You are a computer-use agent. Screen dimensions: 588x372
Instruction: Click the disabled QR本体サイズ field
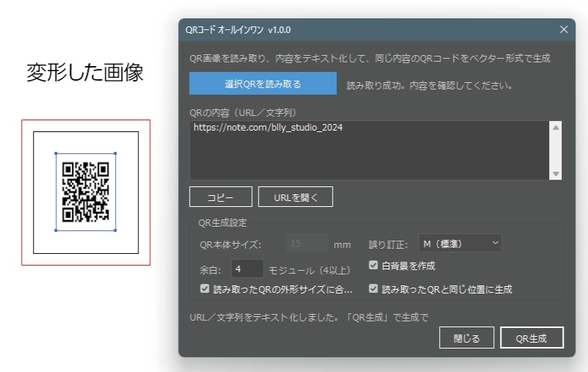pos(307,244)
